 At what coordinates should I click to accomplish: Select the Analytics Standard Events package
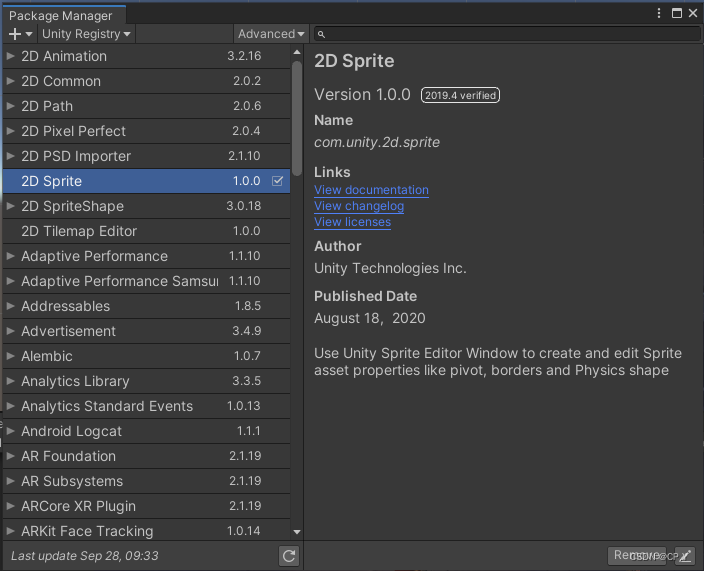pyautogui.click(x=146, y=406)
